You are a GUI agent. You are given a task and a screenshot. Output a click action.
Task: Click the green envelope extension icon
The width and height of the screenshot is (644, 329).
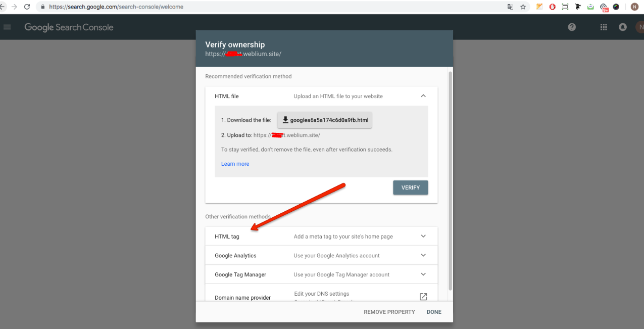(x=590, y=7)
